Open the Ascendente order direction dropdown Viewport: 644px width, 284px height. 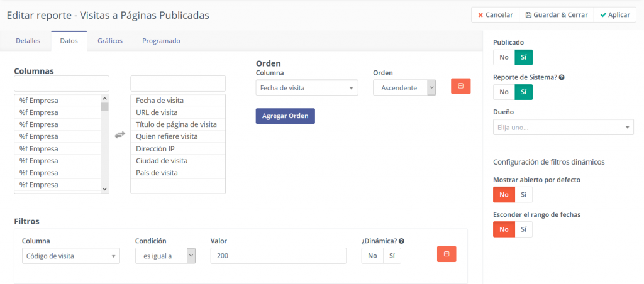point(404,88)
